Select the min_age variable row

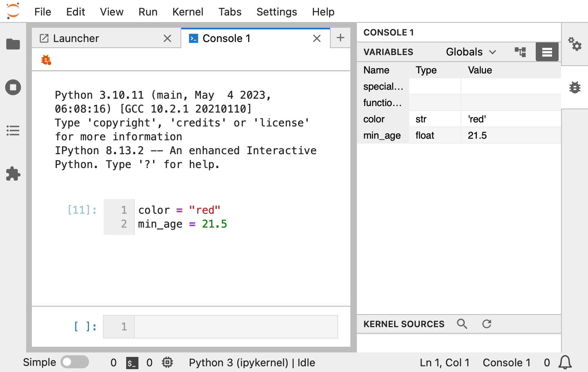(x=459, y=135)
